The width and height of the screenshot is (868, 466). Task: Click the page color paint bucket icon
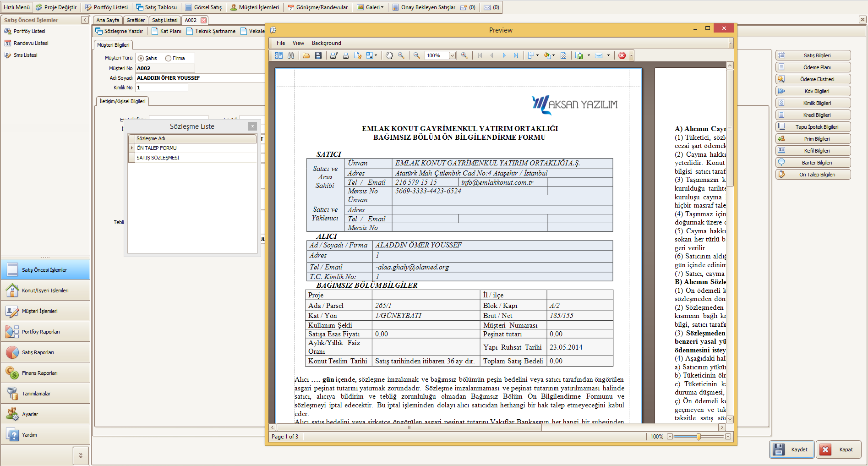point(547,55)
